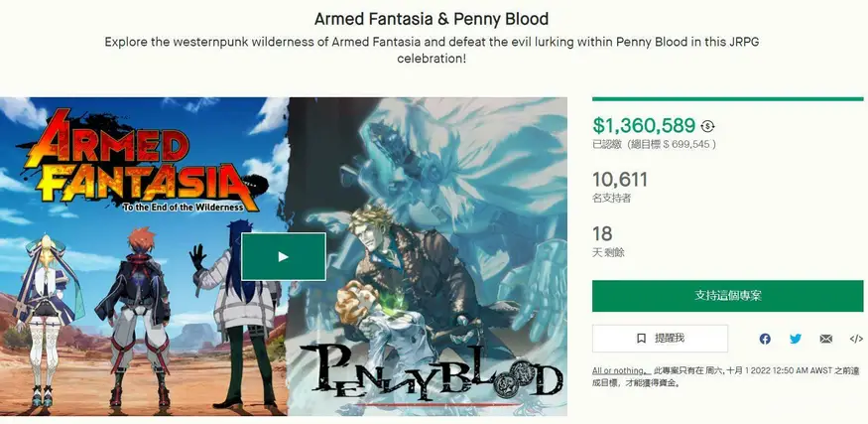Share the project on Twitter
The image size is (868, 424).
click(x=796, y=339)
